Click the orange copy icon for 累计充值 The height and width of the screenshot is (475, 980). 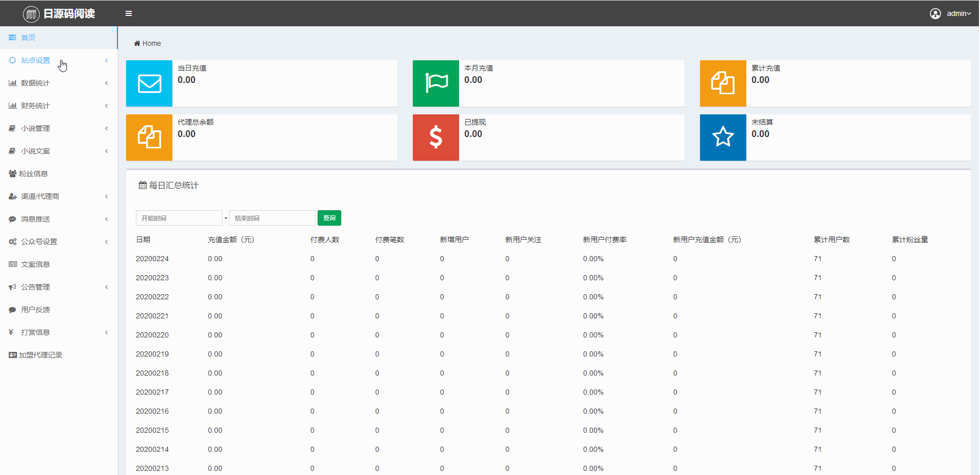[x=723, y=83]
